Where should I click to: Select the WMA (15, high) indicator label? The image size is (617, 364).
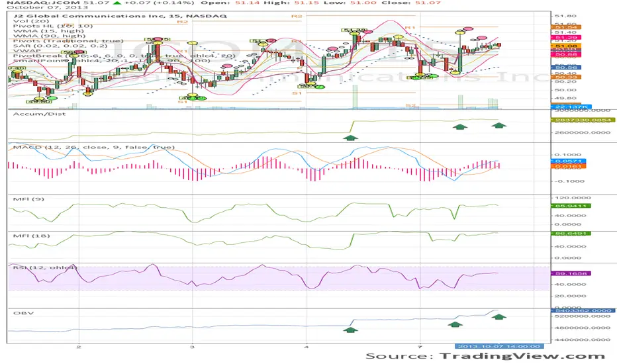pos(48,30)
